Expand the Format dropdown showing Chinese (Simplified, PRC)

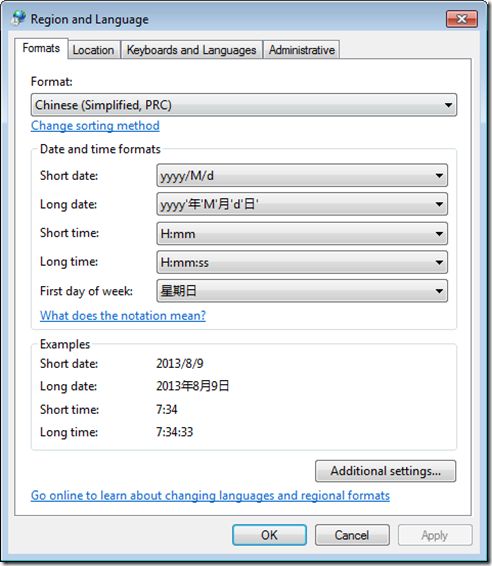click(x=244, y=105)
